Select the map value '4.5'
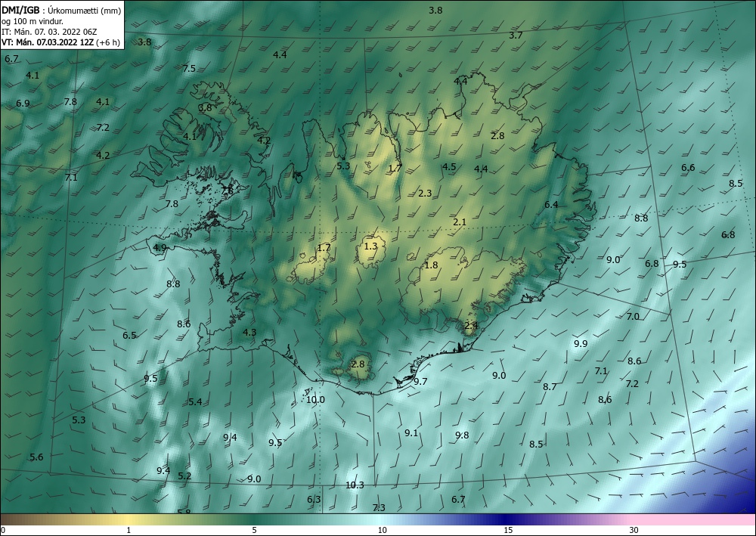Image resolution: width=756 pixels, height=536 pixels. tap(449, 167)
